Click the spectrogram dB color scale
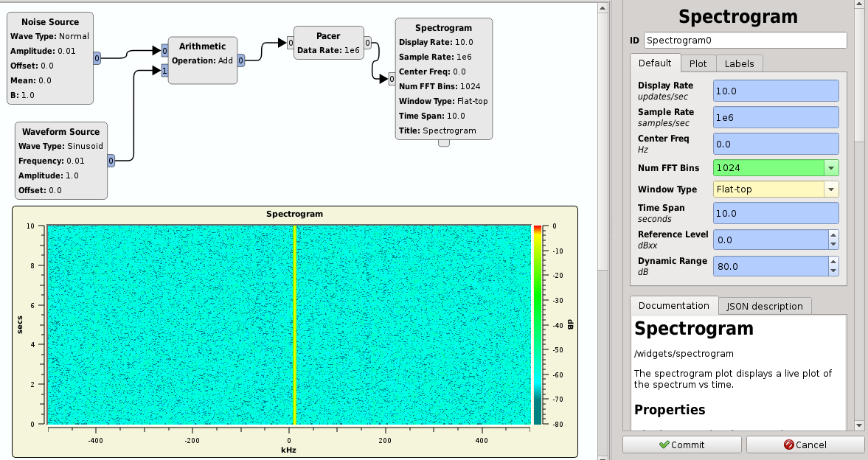 point(538,324)
